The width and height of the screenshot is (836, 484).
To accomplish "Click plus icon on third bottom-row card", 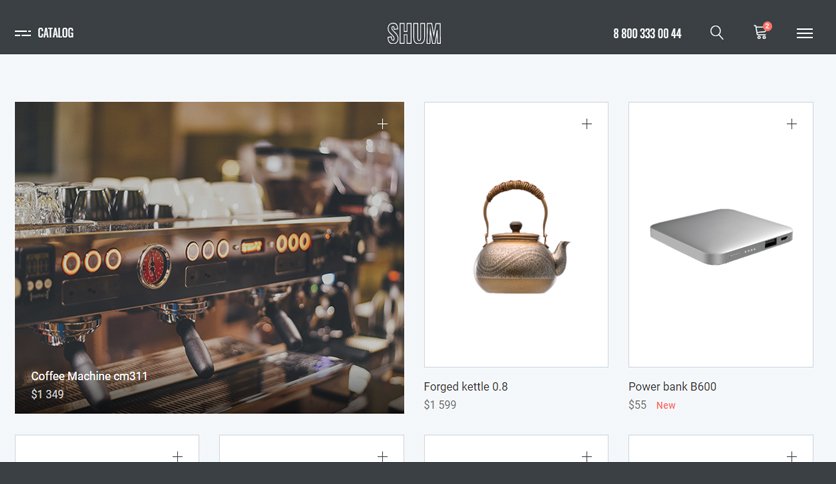I will click(x=586, y=456).
